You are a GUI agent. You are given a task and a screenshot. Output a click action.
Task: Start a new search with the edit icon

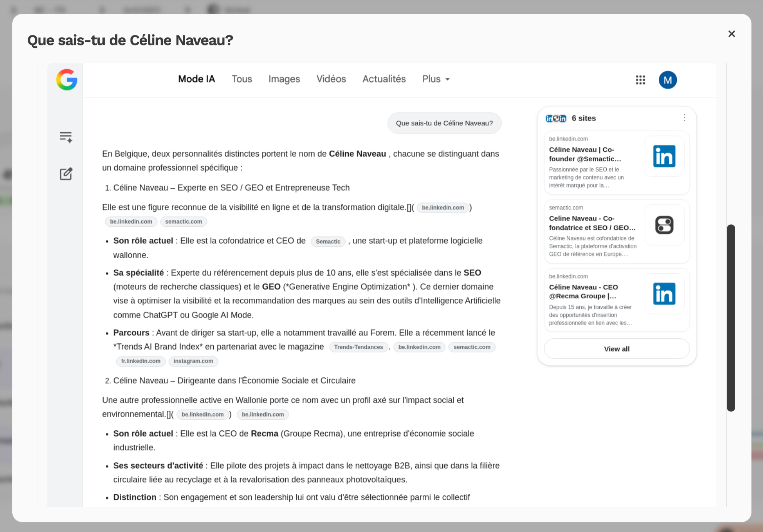click(66, 174)
